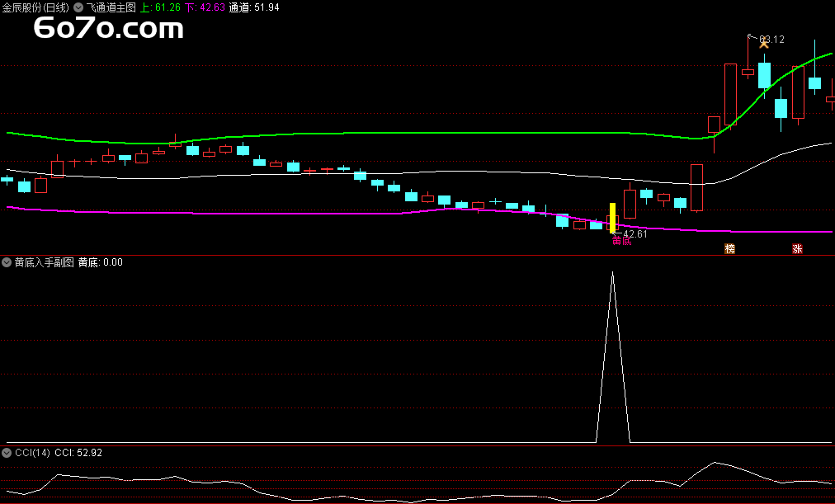Click the high price label 63.12
This screenshot has height=504, width=835.
(771, 40)
